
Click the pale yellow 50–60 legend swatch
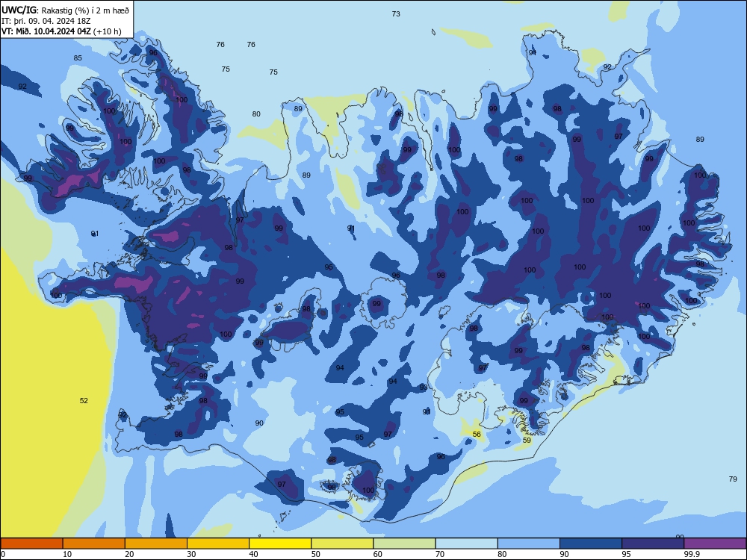click(342, 544)
